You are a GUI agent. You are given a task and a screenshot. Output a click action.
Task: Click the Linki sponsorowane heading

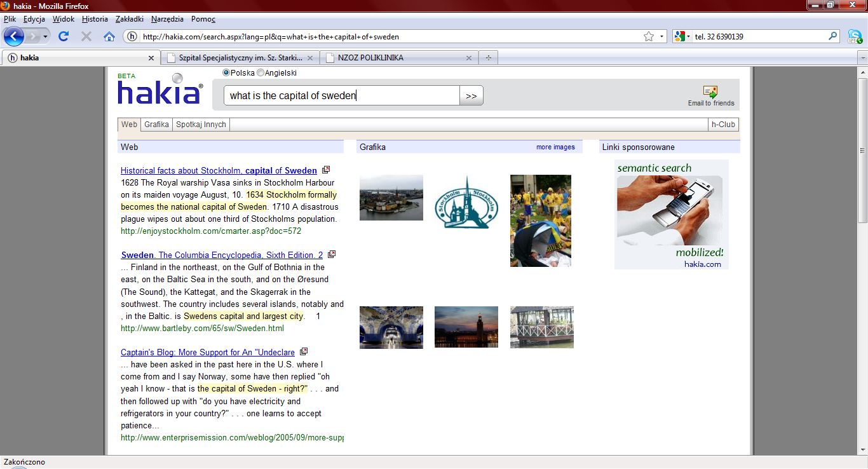[x=639, y=147]
